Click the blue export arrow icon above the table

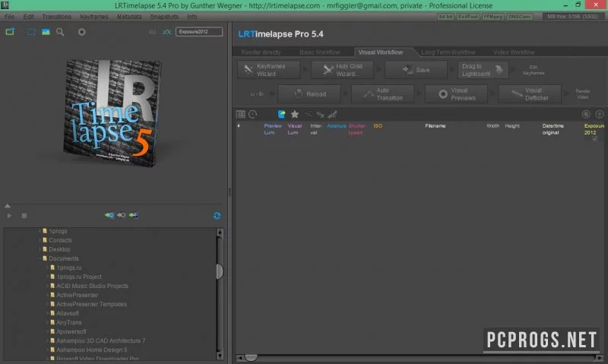click(x=281, y=114)
